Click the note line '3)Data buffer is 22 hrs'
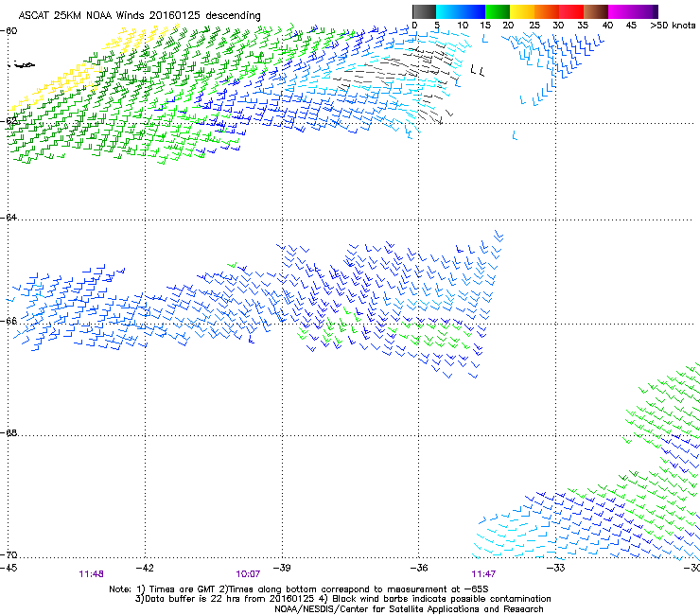Viewport: 700px width, 615px height. pyautogui.click(x=342, y=599)
